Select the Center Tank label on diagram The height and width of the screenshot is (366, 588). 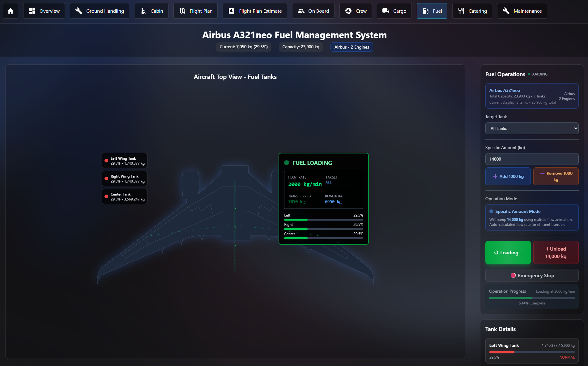coord(125,196)
